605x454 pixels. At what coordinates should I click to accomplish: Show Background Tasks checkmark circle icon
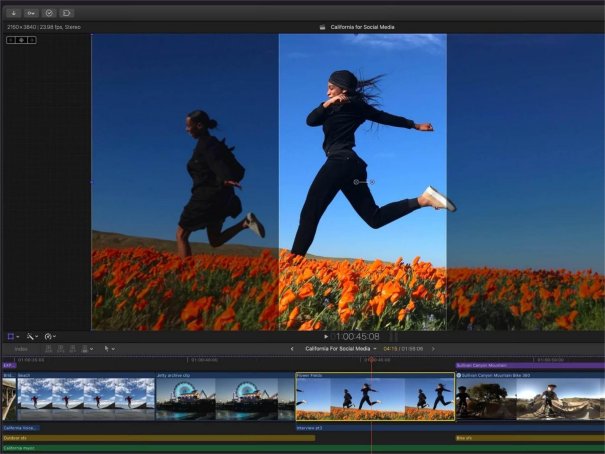coord(48,13)
